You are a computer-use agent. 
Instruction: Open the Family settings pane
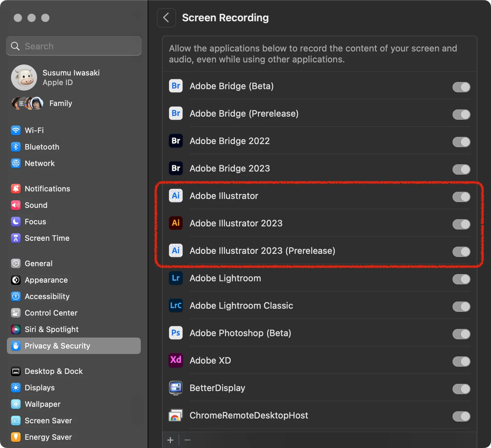[74, 103]
